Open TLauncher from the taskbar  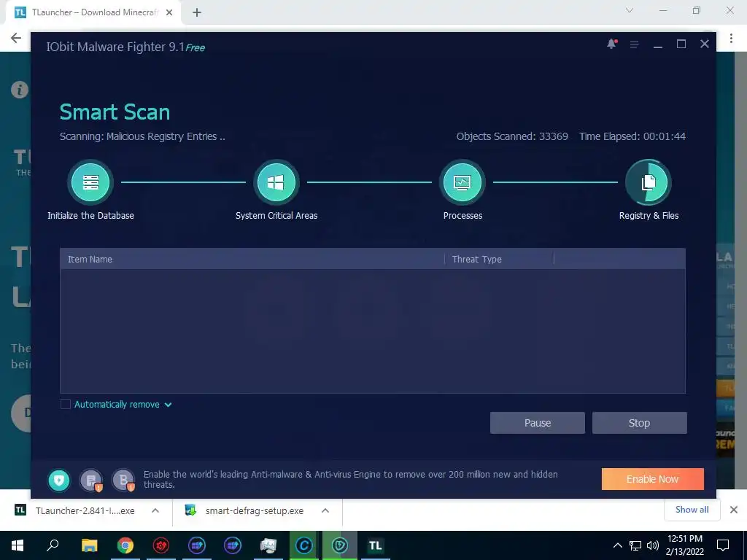pos(376,545)
